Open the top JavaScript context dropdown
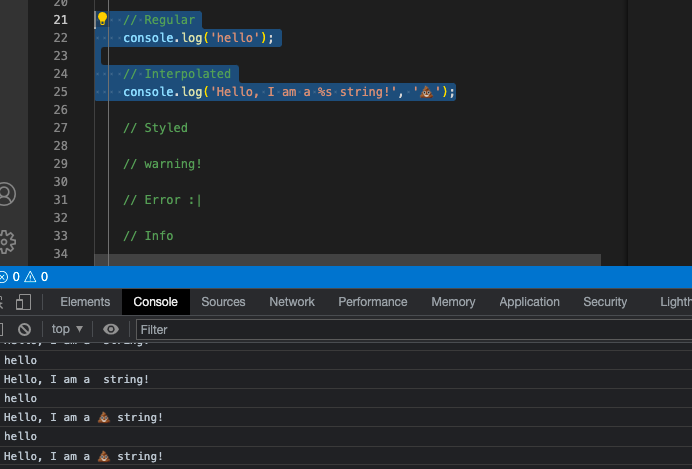The width and height of the screenshot is (692, 469). (67, 329)
